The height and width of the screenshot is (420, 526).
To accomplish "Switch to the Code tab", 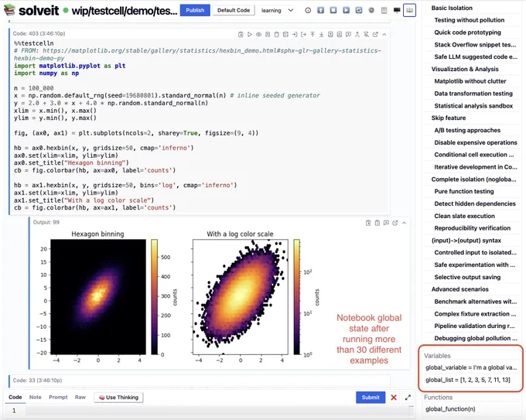I will 15,398.
